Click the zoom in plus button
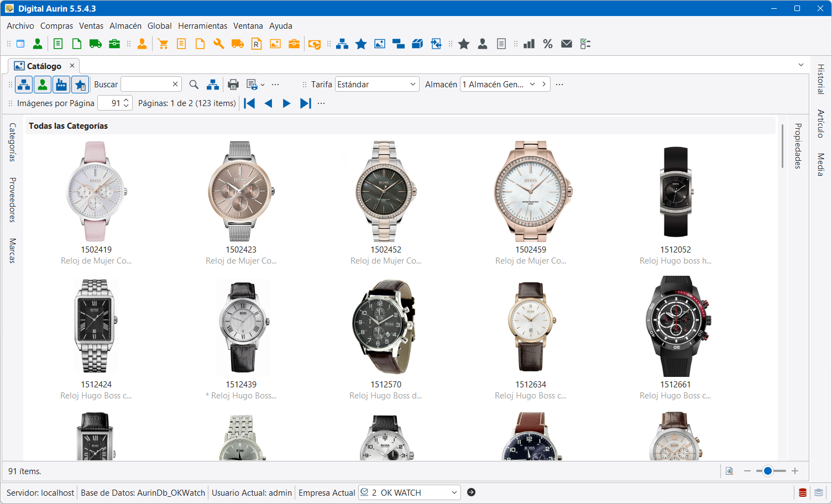The image size is (832, 504). click(795, 471)
